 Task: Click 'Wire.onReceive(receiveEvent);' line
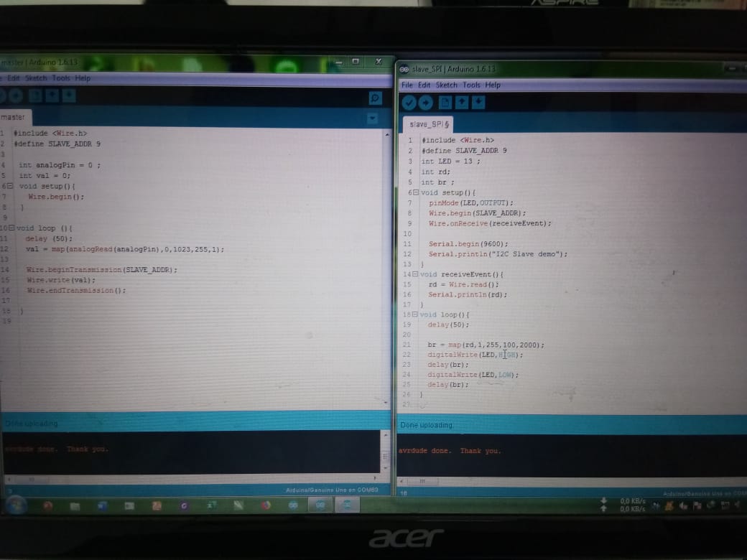490,223
